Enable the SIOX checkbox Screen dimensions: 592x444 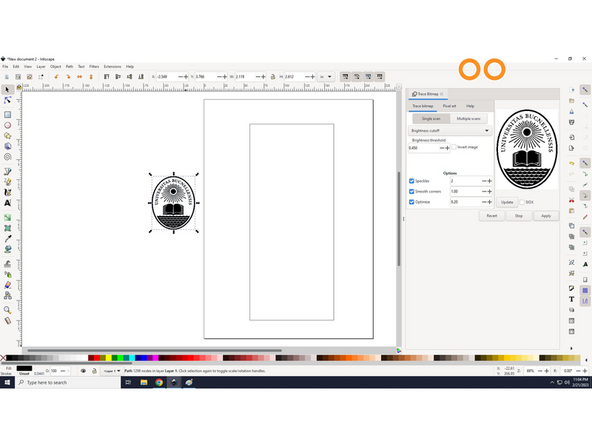coord(522,202)
